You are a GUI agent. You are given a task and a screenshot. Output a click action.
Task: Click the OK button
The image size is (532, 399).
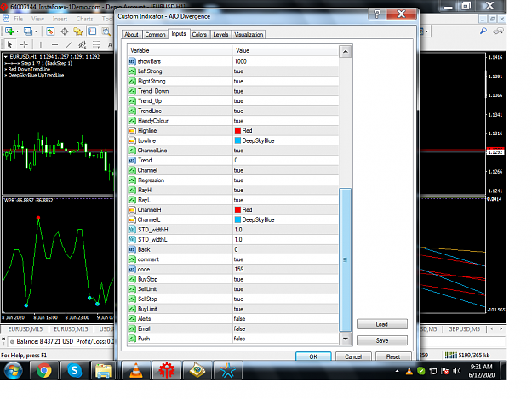pyautogui.click(x=313, y=356)
